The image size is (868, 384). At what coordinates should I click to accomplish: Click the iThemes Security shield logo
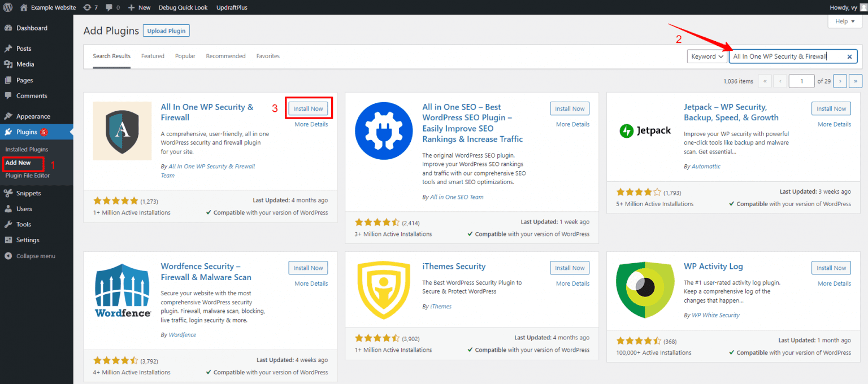click(x=384, y=290)
